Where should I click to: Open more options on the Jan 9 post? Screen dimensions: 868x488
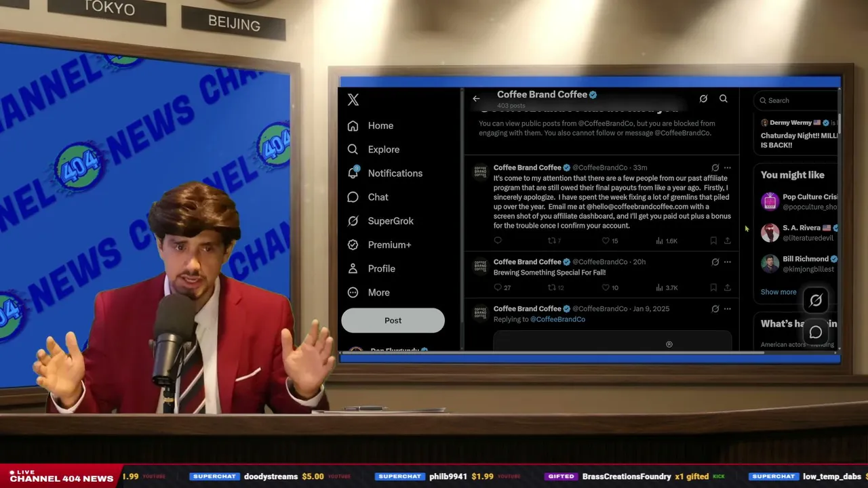tap(728, 308)
